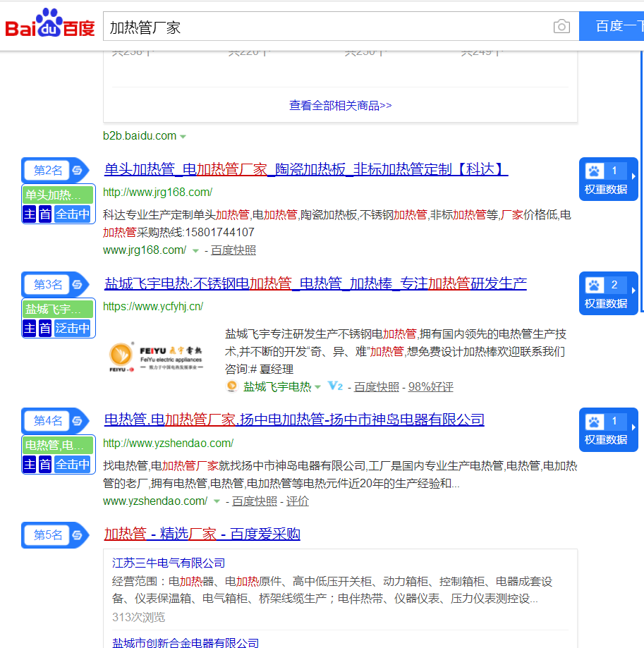Image resolution: width=644 pixels, height=648 pixels.
Task: Expand the b2b.baidu.com dropdown arrow
Action: 183,136
